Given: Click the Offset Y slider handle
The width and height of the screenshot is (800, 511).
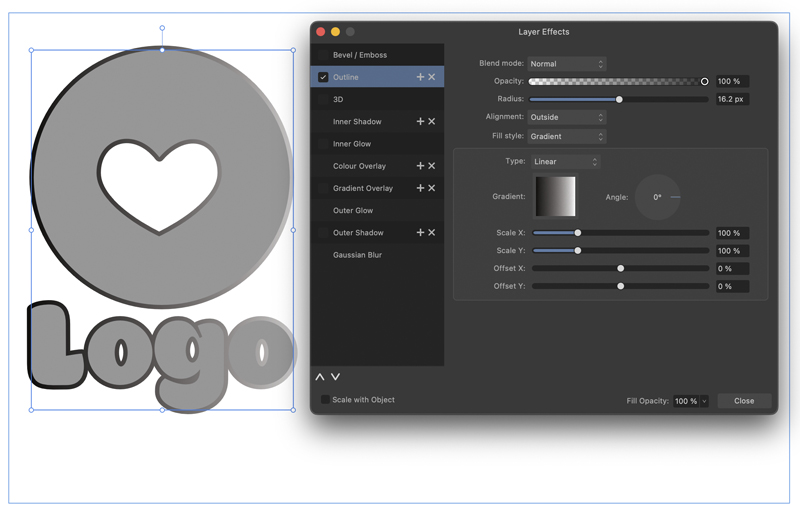Looking at the screenshot, I should click(x=620, y=286).
